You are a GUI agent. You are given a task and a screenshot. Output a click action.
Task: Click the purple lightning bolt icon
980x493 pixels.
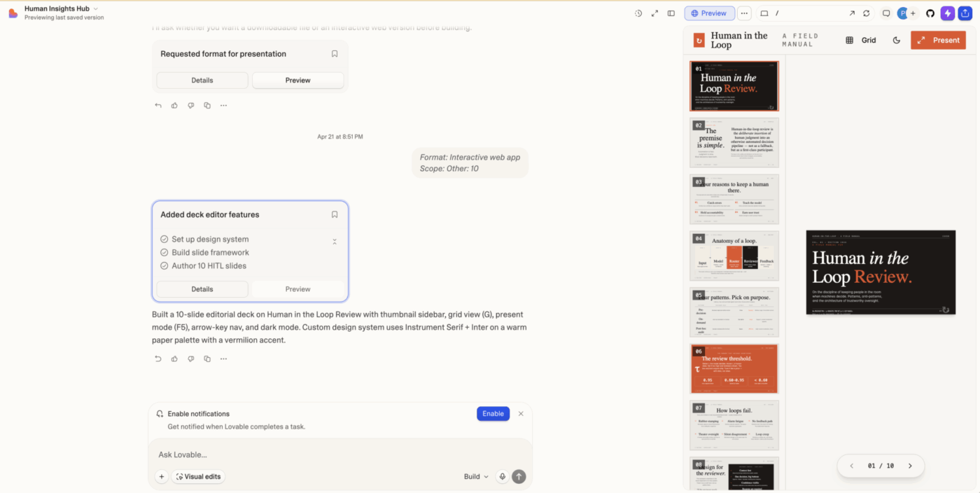[948, 13]
